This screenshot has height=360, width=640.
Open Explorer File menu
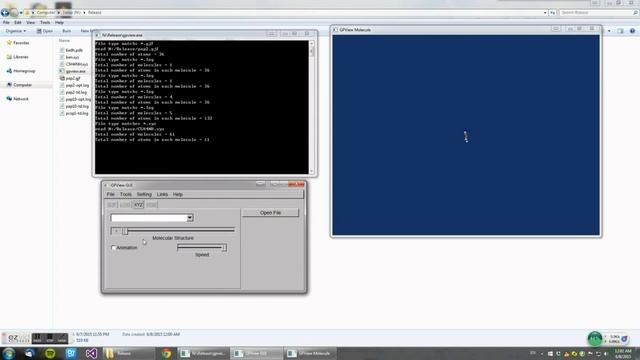tap(6, 22)
